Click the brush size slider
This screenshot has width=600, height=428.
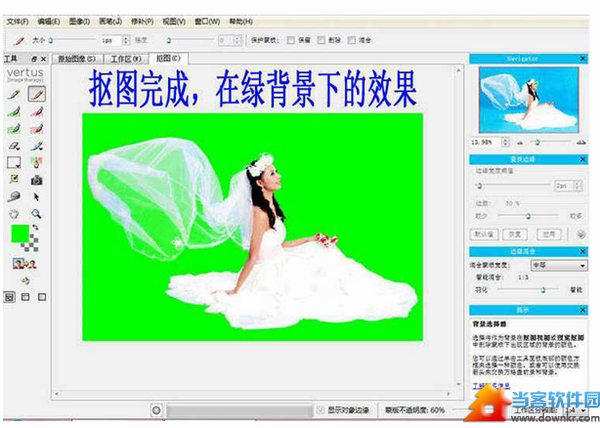click(72, 40)
